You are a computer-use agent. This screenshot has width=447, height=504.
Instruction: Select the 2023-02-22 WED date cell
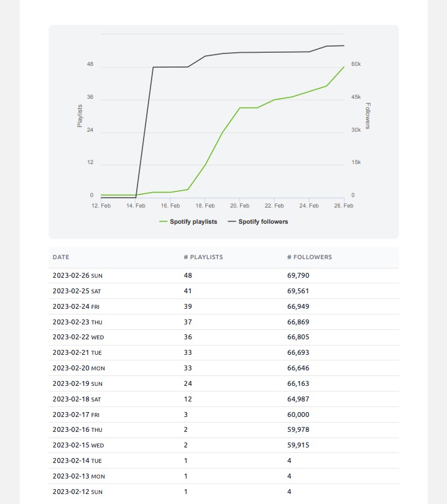[x=78, y=337]
